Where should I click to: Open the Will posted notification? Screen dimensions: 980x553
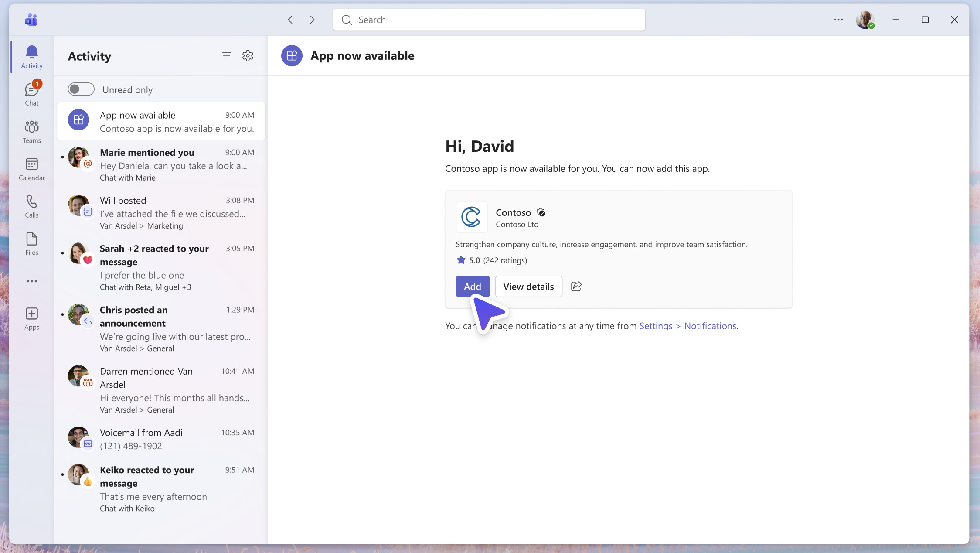click(161, 212)
